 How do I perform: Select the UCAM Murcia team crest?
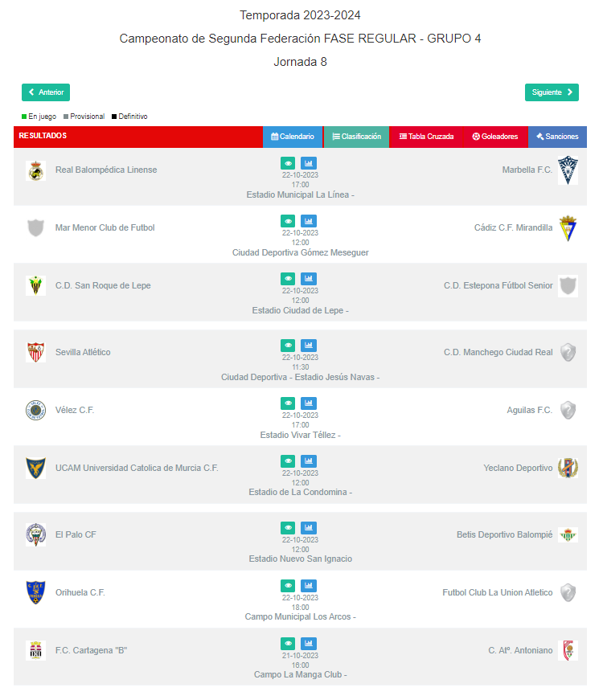35,469
